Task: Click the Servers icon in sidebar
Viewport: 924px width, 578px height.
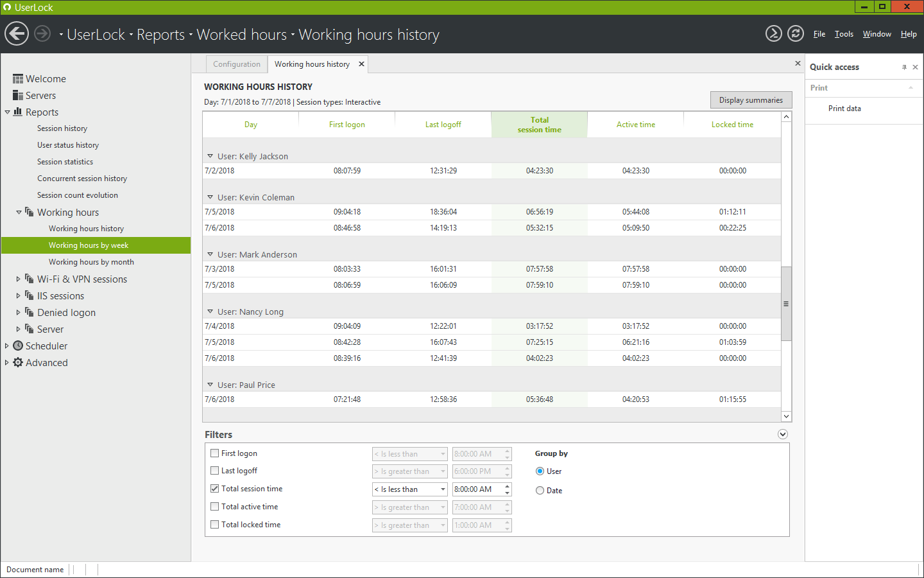Action: tap(18, 95)
